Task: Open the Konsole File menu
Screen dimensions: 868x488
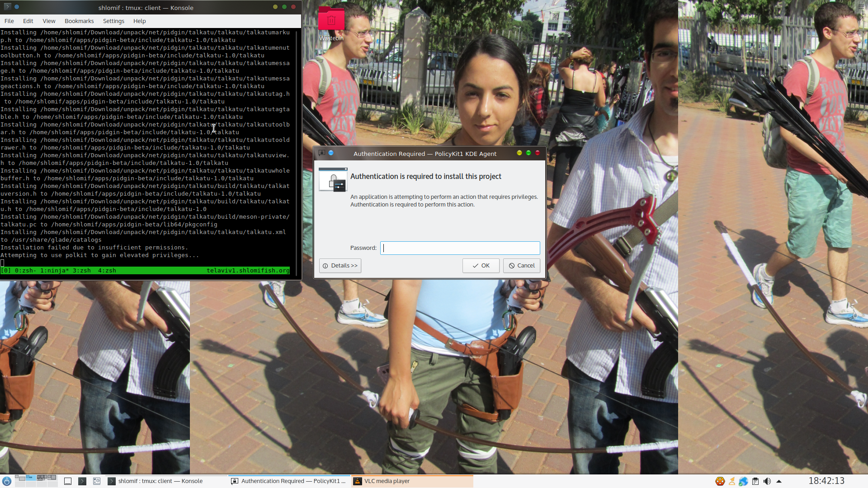Action: coord(9,21)
